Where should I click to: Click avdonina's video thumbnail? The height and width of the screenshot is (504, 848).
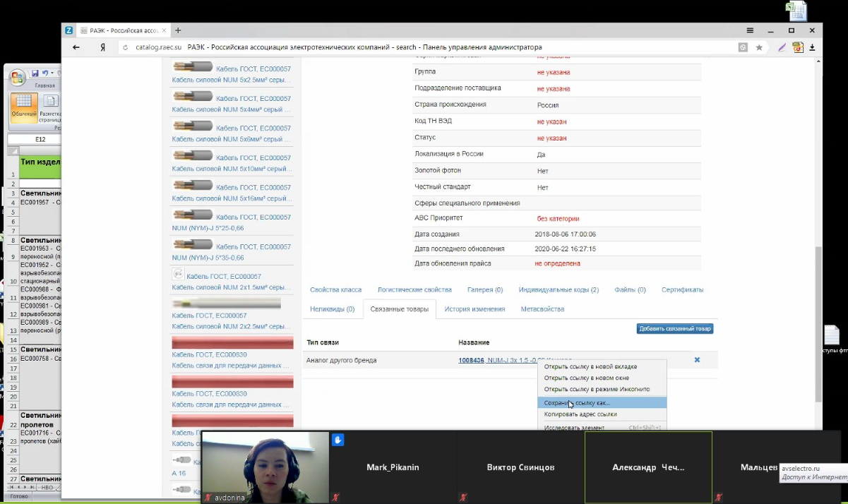coord(265,467)
